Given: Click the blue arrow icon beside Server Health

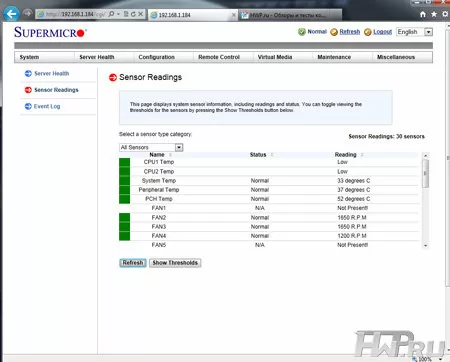Looking at the screenshot, I should (28, 73).
